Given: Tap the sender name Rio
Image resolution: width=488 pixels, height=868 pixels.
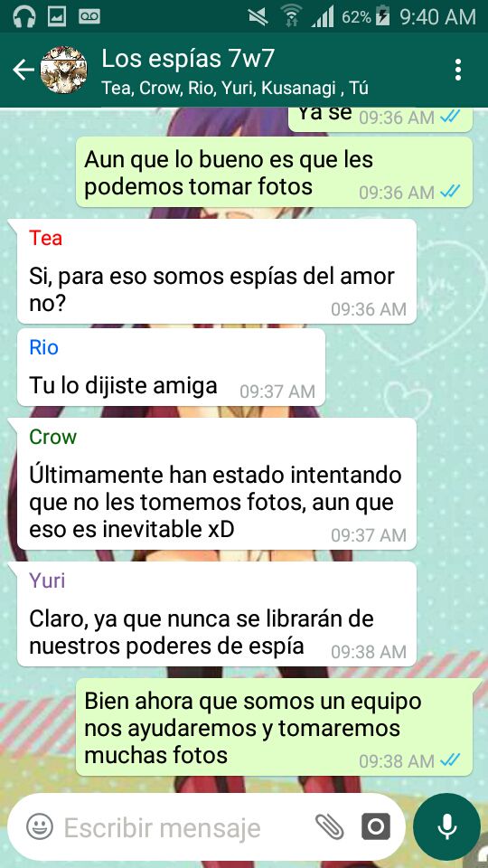Looking at the screenshot, I should pyautogui.click(x=43, y=347).
